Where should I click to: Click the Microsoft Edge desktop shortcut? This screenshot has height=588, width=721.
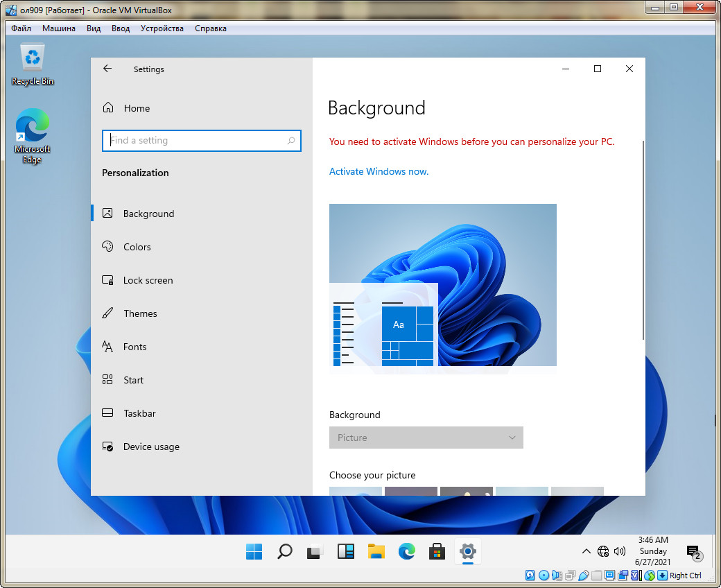coord(33,135)
